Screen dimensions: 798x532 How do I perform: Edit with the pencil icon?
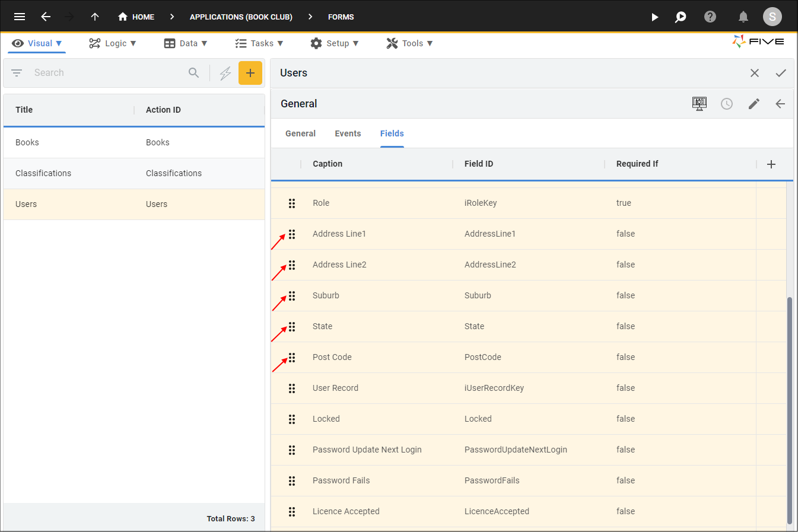(754, 104)
